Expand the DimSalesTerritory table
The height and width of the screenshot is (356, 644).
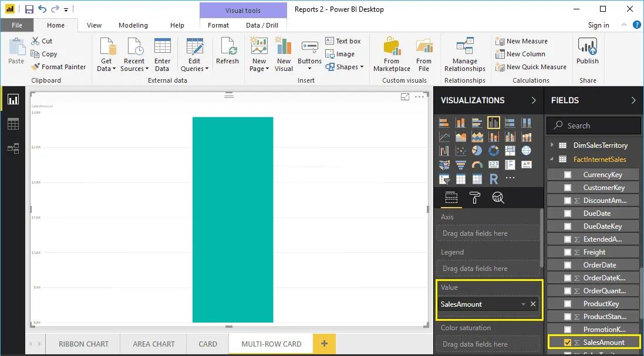551,145
